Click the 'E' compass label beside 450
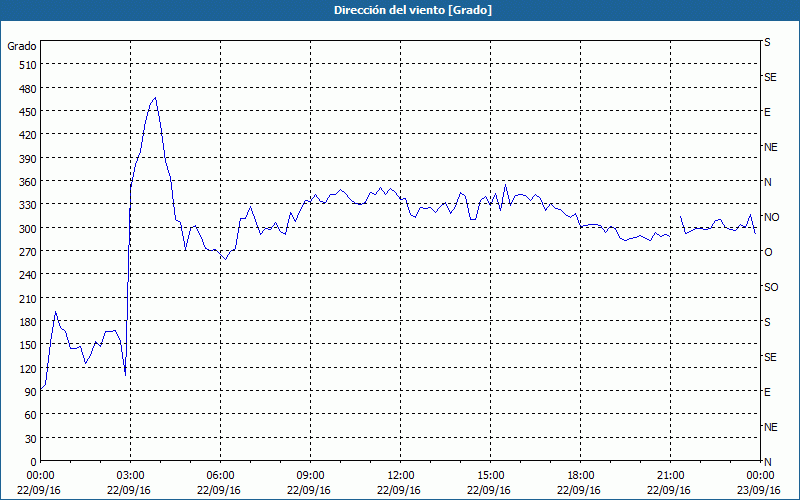The image size is (800, 500). click(x=767, y=112)
